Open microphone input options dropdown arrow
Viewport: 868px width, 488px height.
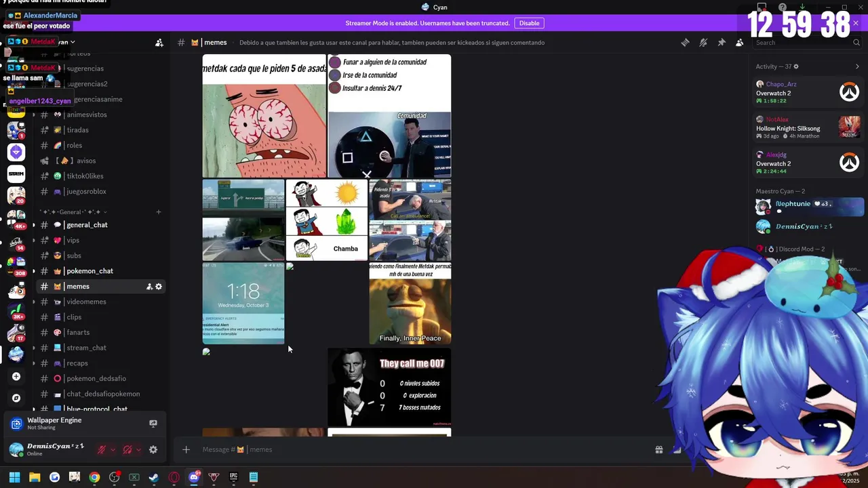pos(113,449)
